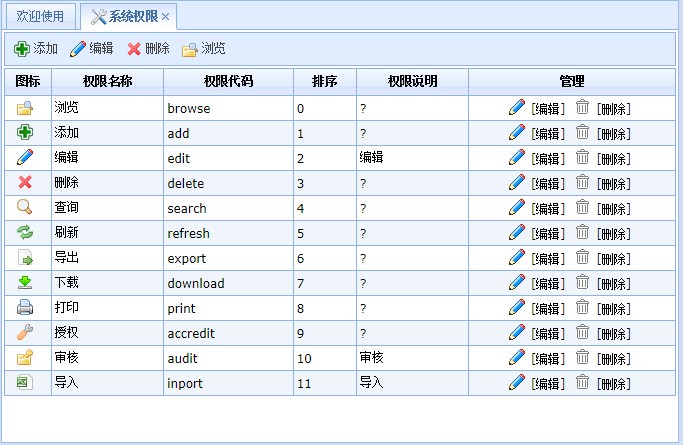Select the 'inport' code cell
This screenshot has width=683, height=445.
click(229, 383)
